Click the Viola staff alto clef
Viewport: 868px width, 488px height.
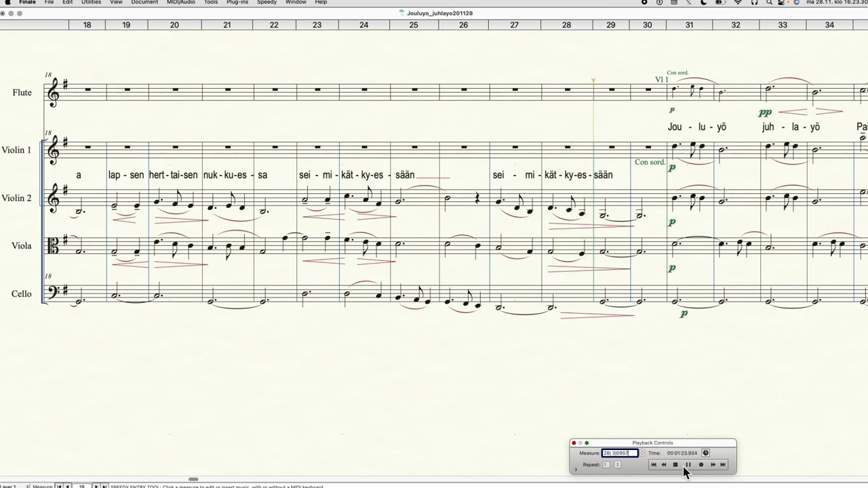(x=53, y=245)
